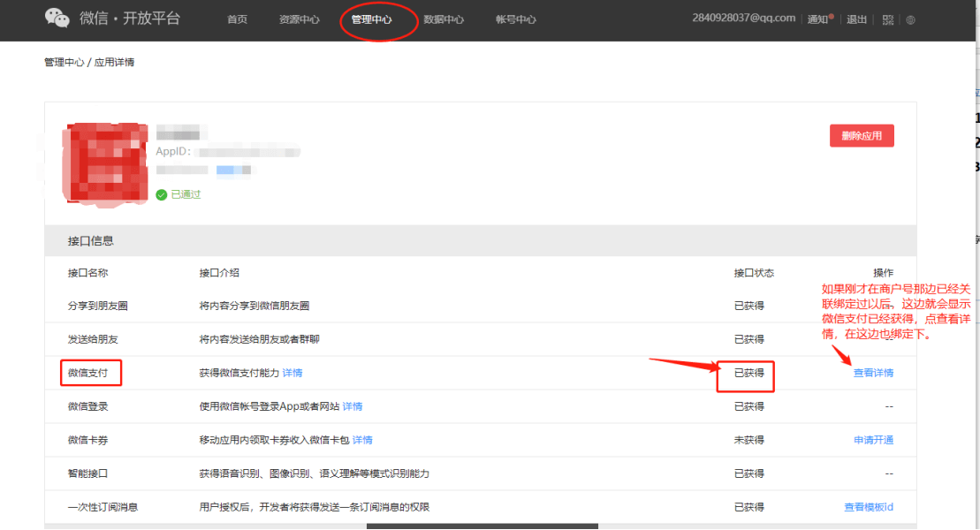Click 已获得 status in 智能接口 row
The image size is (980, 530).
(x=748, y=473)
